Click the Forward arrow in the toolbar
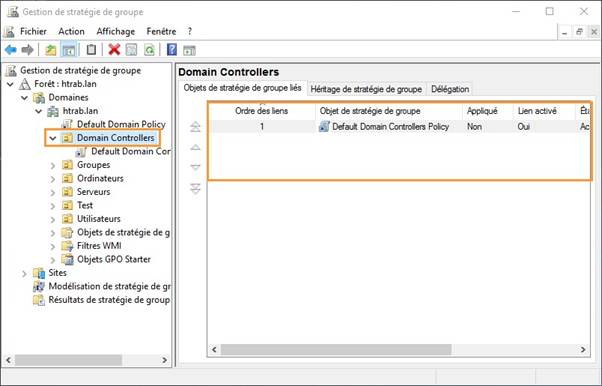 pyautogui.click(x=28, y=50)
